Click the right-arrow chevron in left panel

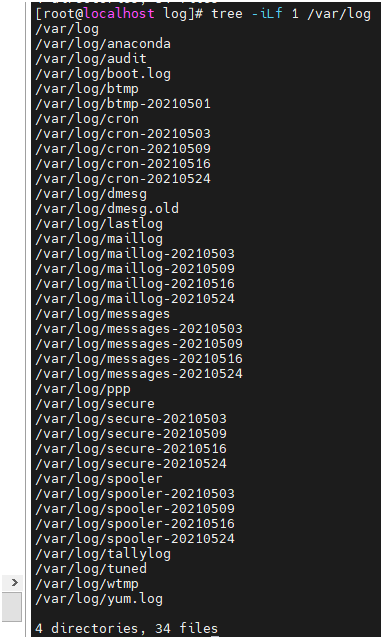click(x=14, y=582)
